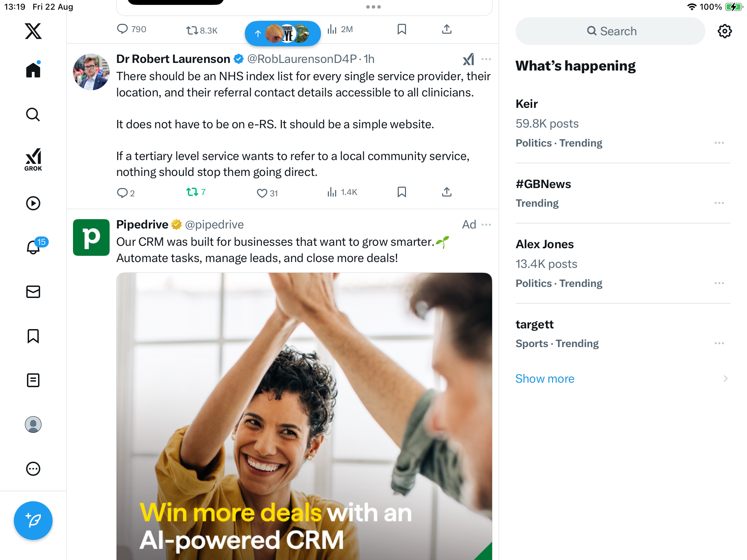This screenshot has width=747, height=560.
Task: Tap the new posts pill with avatars
Action: click(283, 34)
